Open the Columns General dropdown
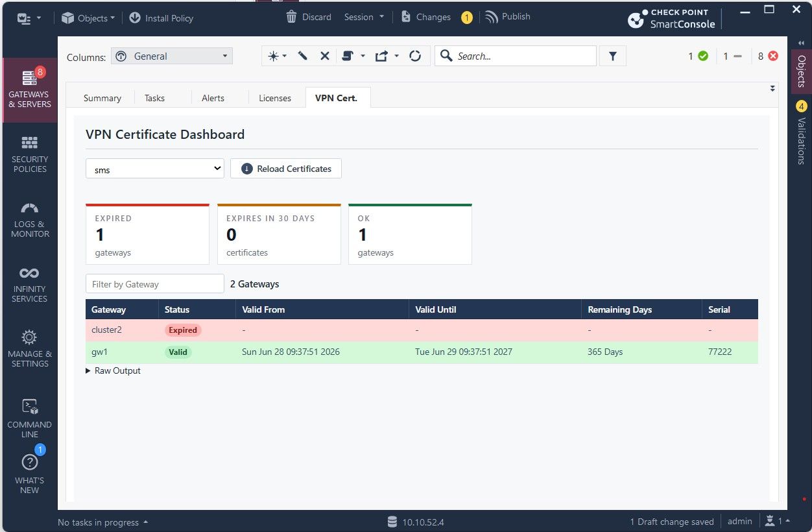The image size is (812, 532). click(172, 56)
